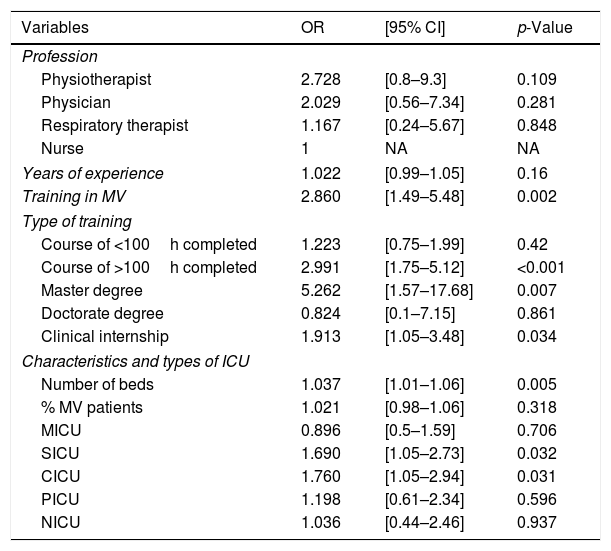Select the Profession section heading
The width and height of the screenshot is (611, 551).
(x=59, y=57)
